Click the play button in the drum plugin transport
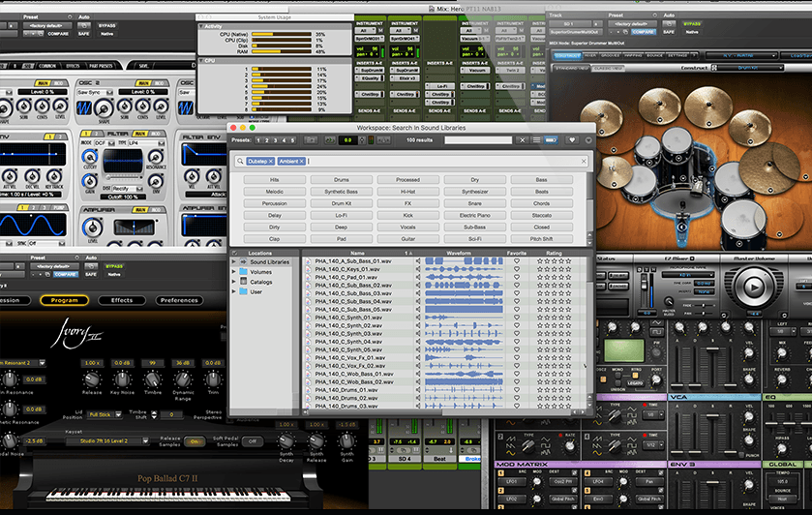The height and width of the screenshot is (515, 812). [x=754, y=287]
